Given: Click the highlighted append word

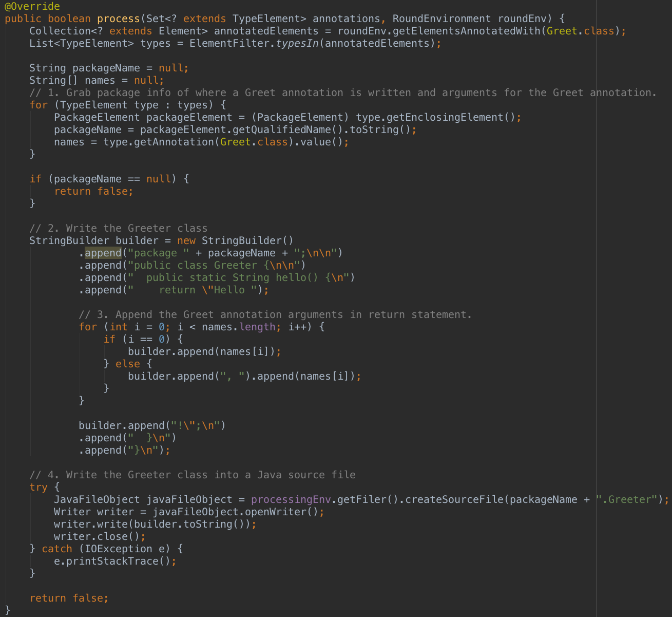Looking at the screenshot, I should click(x=103, y=253).
